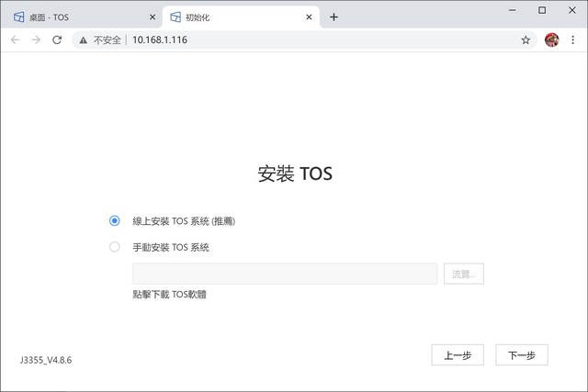Viewport: 588px width, 392px height.
Task: Select 手動安裝 TOS 系統 radio option
Action: tap(114, 247)
